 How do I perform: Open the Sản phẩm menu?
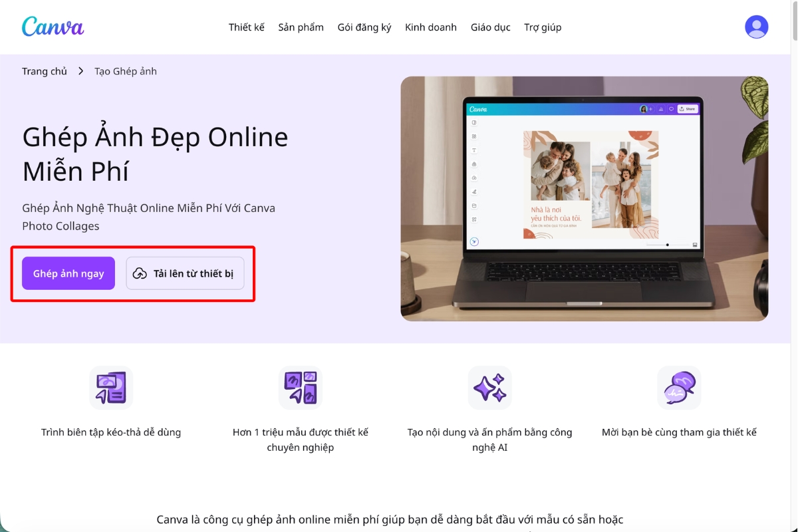301,27
